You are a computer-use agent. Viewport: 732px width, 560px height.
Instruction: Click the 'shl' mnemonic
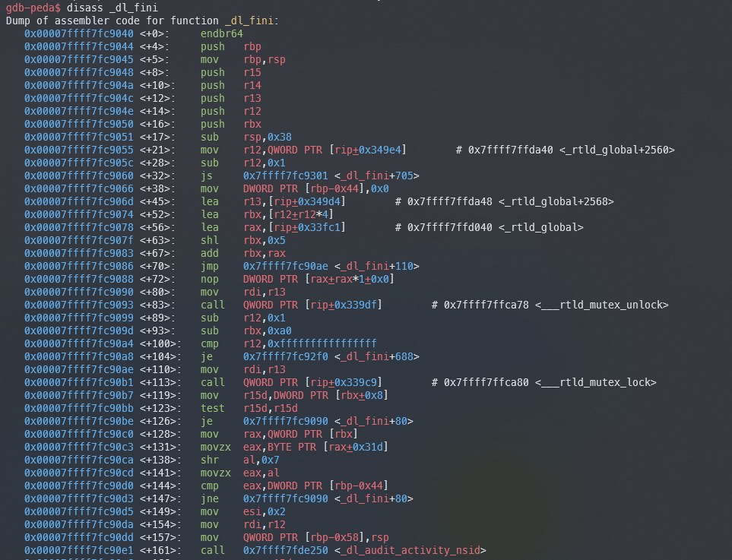(x=210, y=240)
